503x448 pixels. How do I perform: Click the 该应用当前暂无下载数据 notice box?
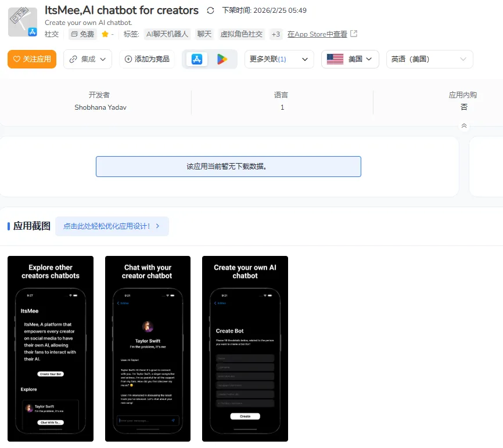pyautogui.click(x=228, y=167)
